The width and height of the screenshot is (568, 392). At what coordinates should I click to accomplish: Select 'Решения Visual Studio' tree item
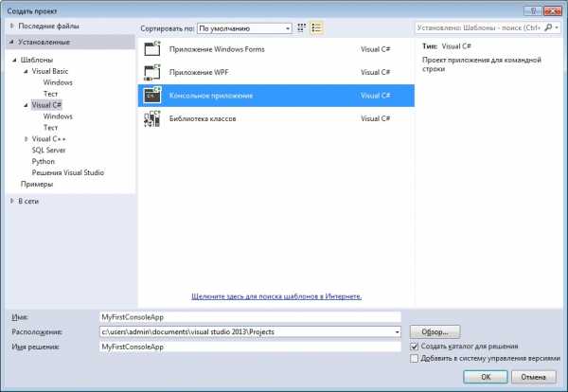click(x=68, y=173)
